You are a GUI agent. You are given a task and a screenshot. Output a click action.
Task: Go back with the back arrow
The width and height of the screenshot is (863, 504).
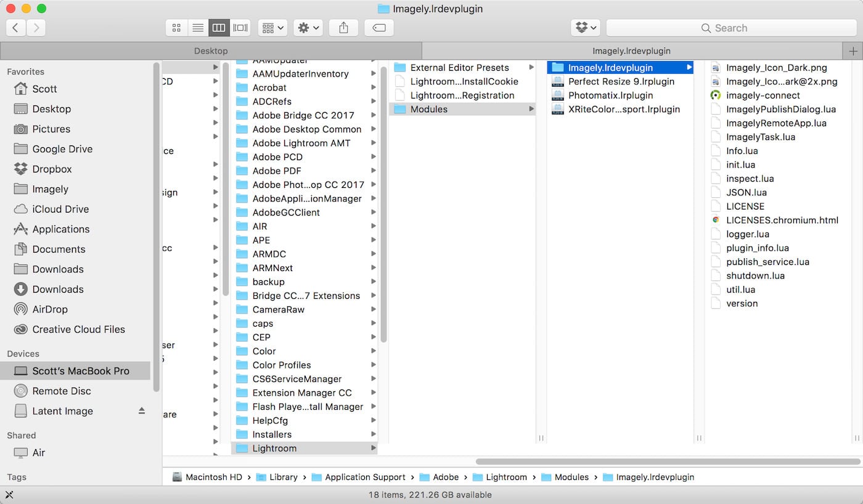pyautogui.click(x=15, y=28)
